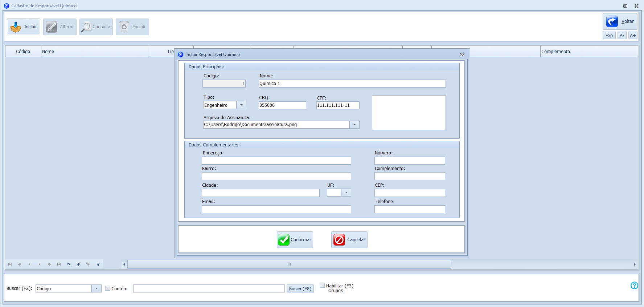Click the Complemento column header
The image size is (644, 307).
pos(588,52)
